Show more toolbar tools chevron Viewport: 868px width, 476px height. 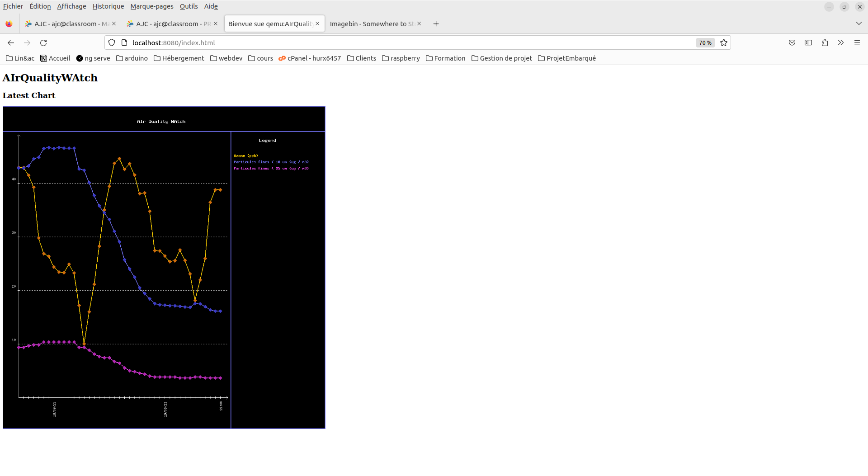(x=841, y=42)
